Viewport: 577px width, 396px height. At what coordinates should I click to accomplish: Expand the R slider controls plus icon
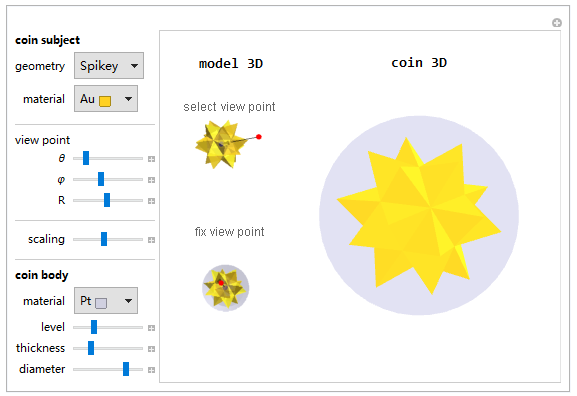pos(151,201)
